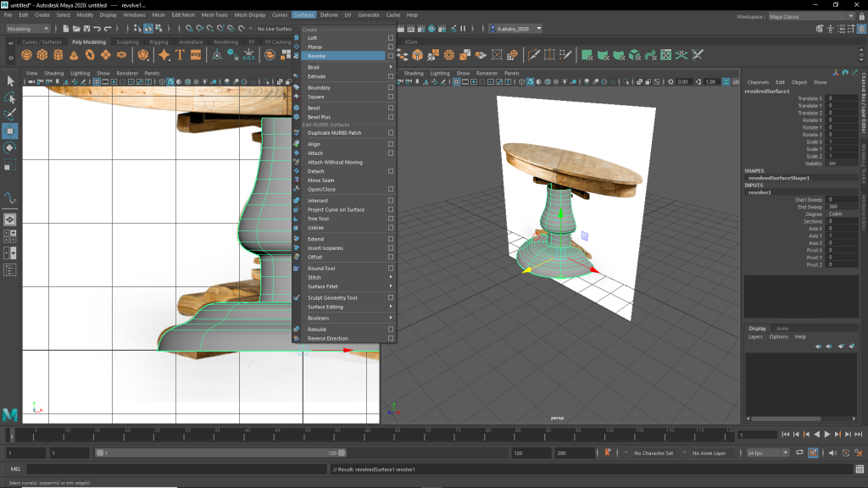Select the polygon Type text tool

180,55
